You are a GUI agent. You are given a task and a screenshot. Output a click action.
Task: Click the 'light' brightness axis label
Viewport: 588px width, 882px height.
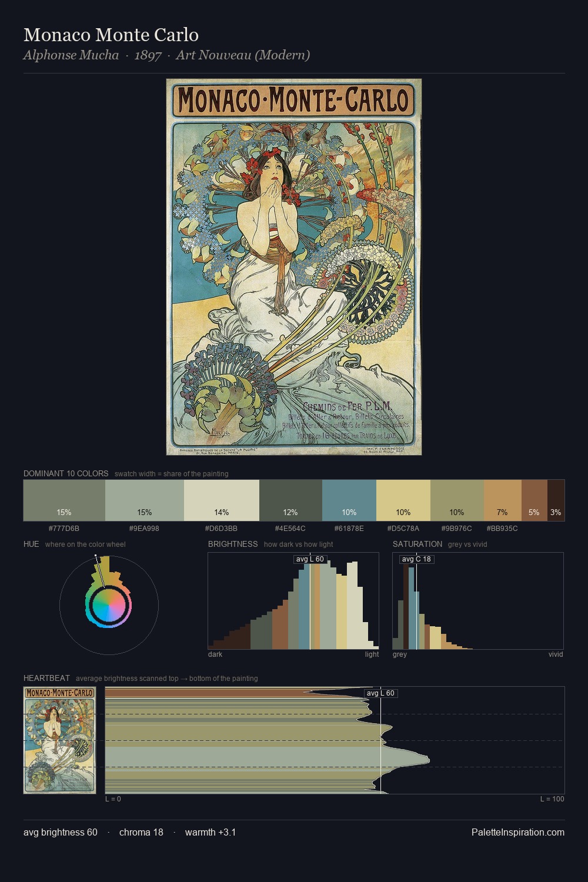[372, 654]
